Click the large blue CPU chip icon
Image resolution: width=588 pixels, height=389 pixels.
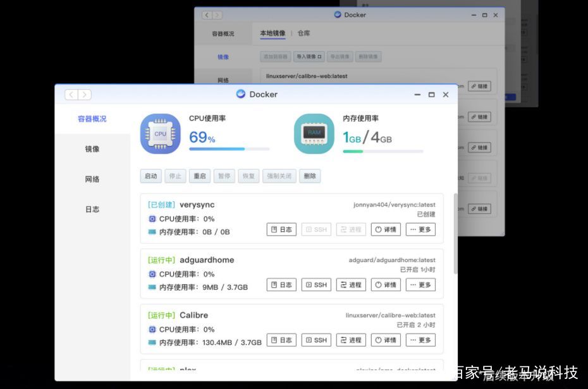coord(160,134)
